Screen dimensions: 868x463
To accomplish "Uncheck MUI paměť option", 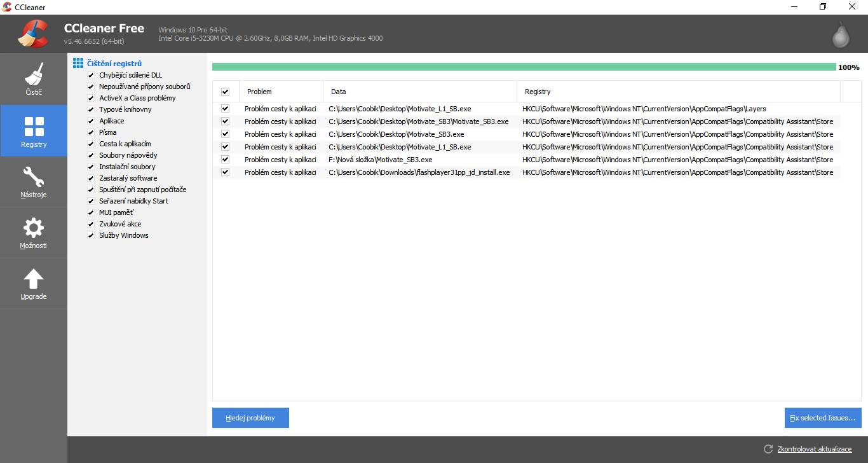I will 91,212.
